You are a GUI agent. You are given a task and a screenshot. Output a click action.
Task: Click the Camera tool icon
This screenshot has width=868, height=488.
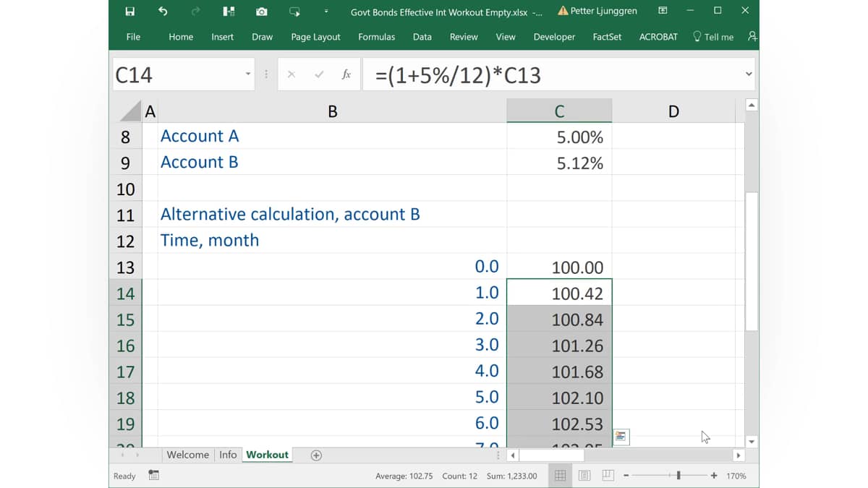(261, 11)
